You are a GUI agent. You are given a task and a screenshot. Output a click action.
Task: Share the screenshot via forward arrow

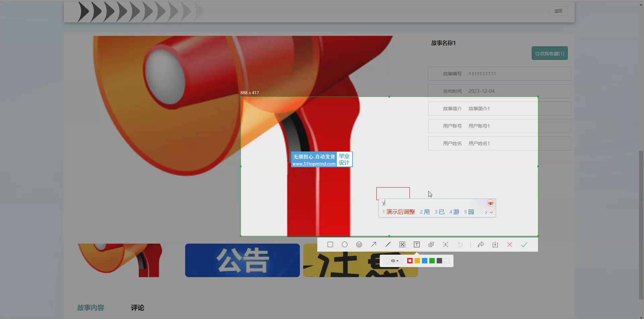coord(481,245)
